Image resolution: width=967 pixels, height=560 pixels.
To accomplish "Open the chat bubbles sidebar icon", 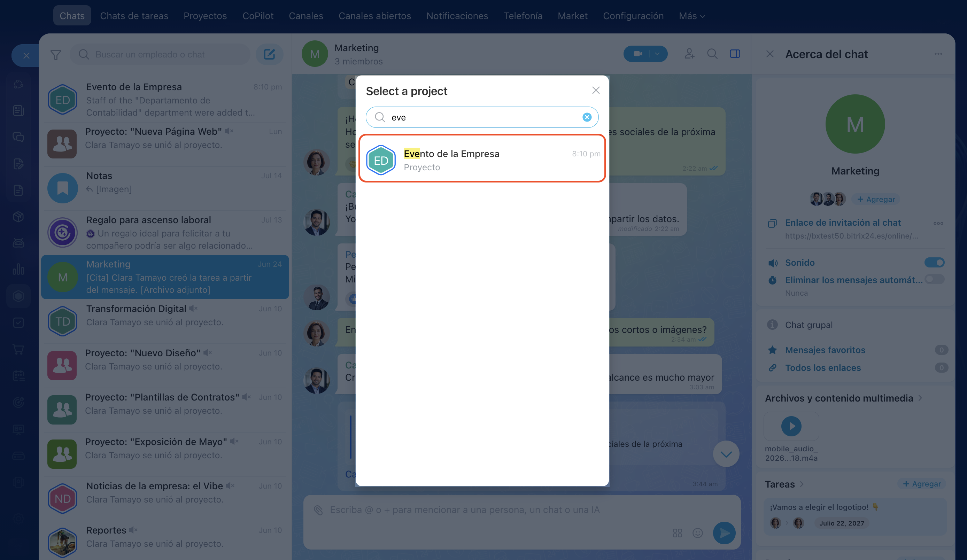I will (x=18, y=137).
